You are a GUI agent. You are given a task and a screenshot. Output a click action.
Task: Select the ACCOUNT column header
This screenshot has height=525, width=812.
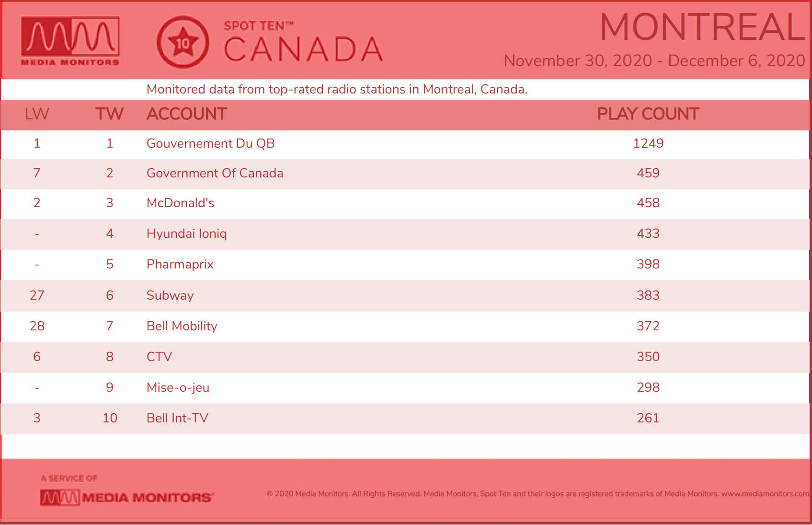[187, 114]
